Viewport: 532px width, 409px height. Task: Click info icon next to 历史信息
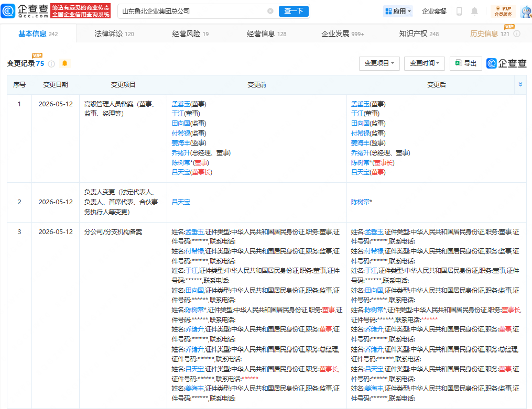[517, 34]
